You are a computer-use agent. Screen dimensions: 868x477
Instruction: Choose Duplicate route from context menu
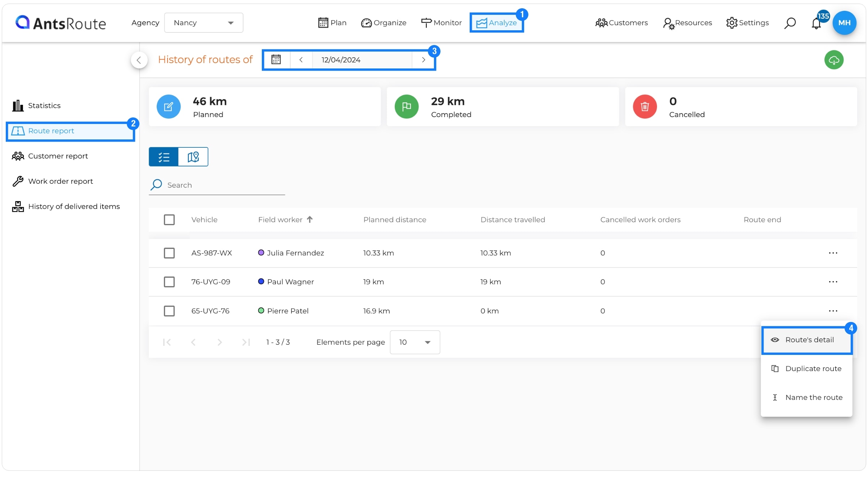pos(807,369)
